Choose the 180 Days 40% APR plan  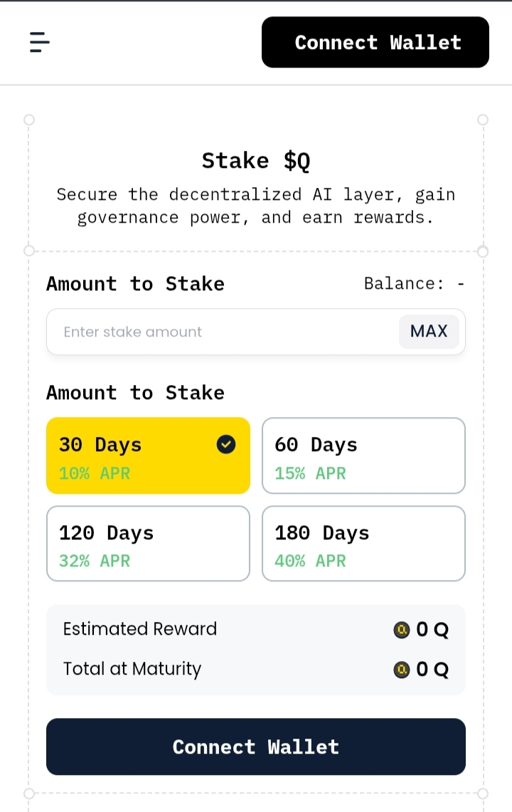pos(363,544)
